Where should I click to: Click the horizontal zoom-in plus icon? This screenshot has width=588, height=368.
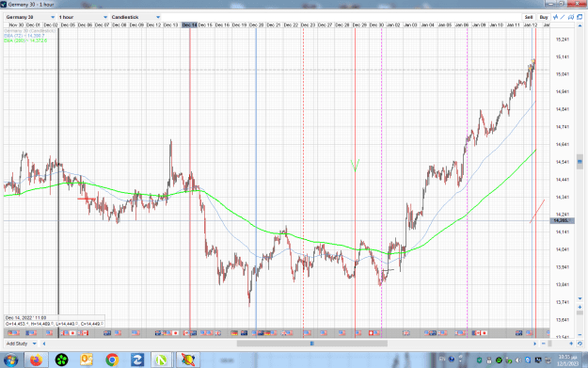(571, 344)
